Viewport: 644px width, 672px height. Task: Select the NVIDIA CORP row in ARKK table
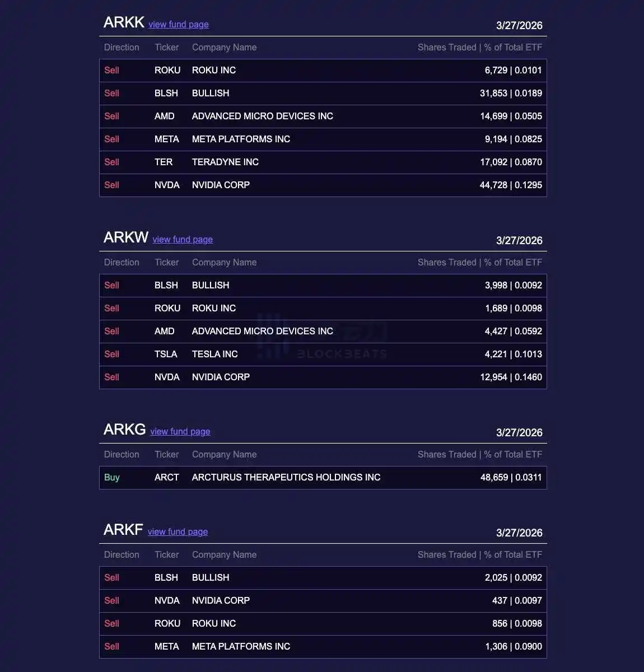323,185
